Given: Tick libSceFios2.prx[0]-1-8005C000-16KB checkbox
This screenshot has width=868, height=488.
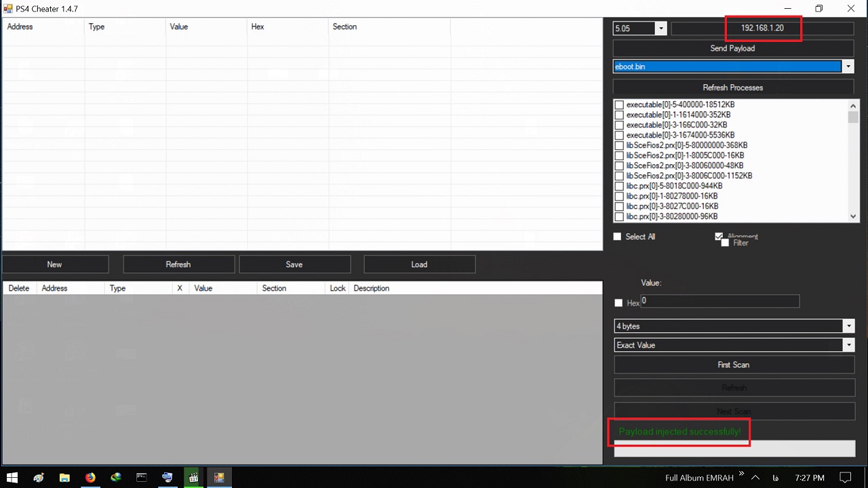Looking at the screenshot, I should click(619, 156).
